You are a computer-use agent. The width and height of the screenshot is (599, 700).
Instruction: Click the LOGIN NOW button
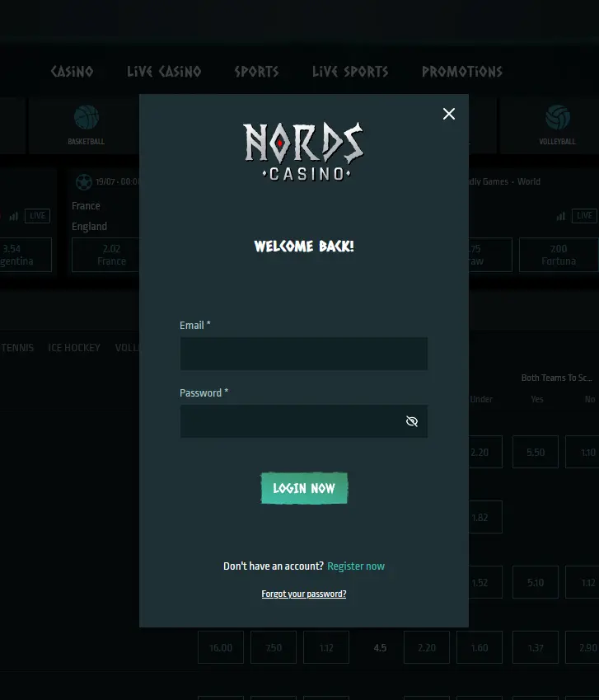304,488
